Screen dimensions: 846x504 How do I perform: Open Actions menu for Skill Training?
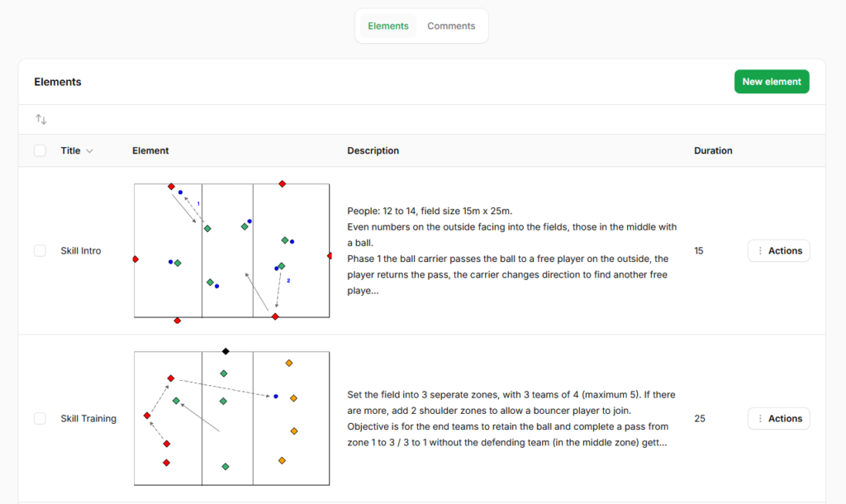778,419
